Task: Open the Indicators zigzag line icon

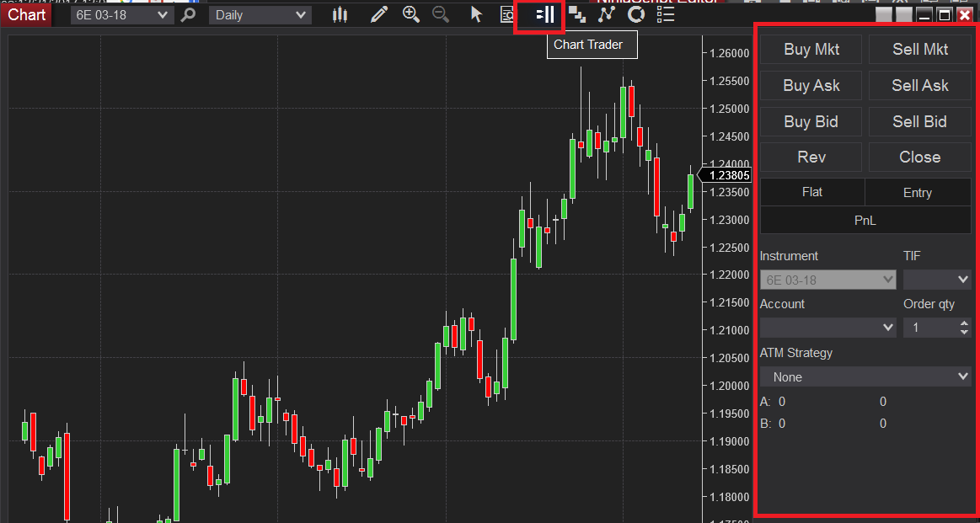Action: [606, 14]
